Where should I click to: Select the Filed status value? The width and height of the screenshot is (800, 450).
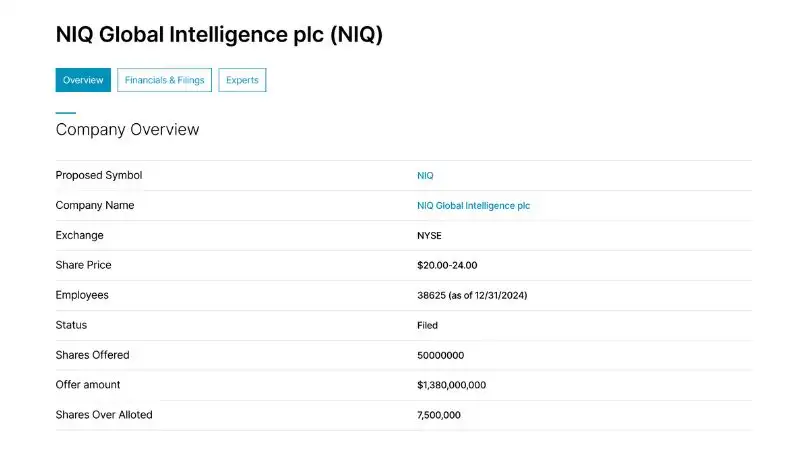427,326
